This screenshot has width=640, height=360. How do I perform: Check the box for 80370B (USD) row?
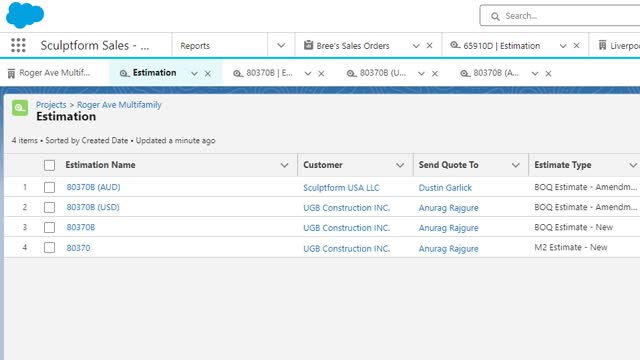(49, 207)
